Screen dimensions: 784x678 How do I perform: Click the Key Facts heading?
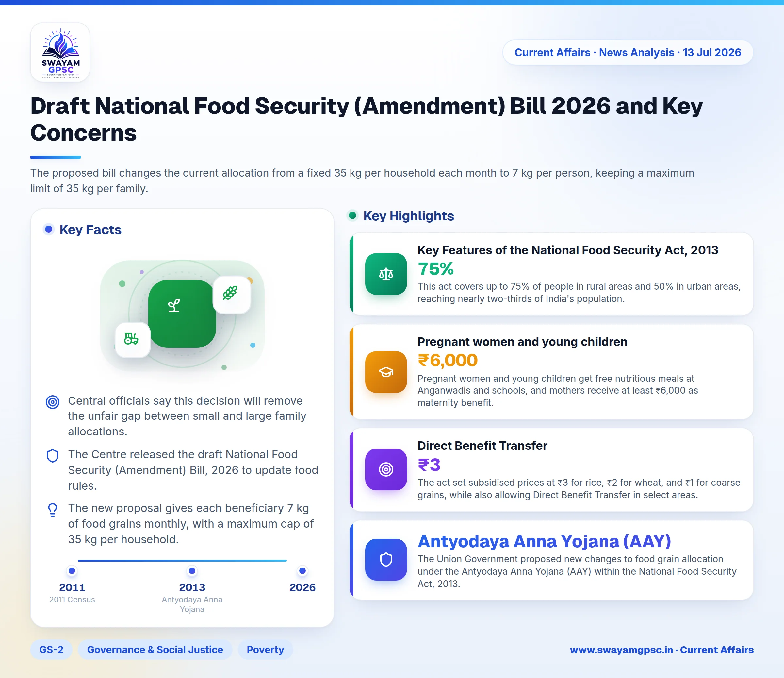(x=90, y=229)
